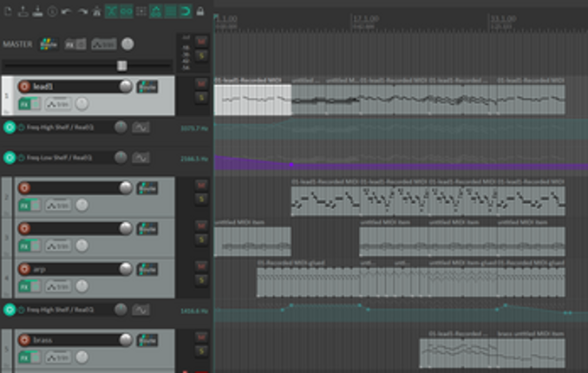Toggle the metronome toolbar icon
The height and width of the screenshot is (373, 588).
coord(97,11)
